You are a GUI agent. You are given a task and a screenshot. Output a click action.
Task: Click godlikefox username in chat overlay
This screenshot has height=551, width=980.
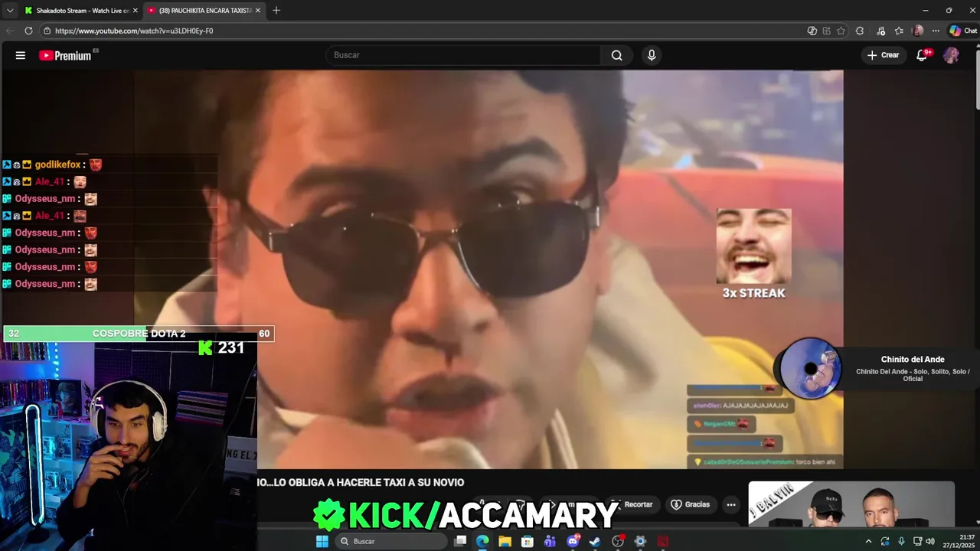(x=57, y=165)
